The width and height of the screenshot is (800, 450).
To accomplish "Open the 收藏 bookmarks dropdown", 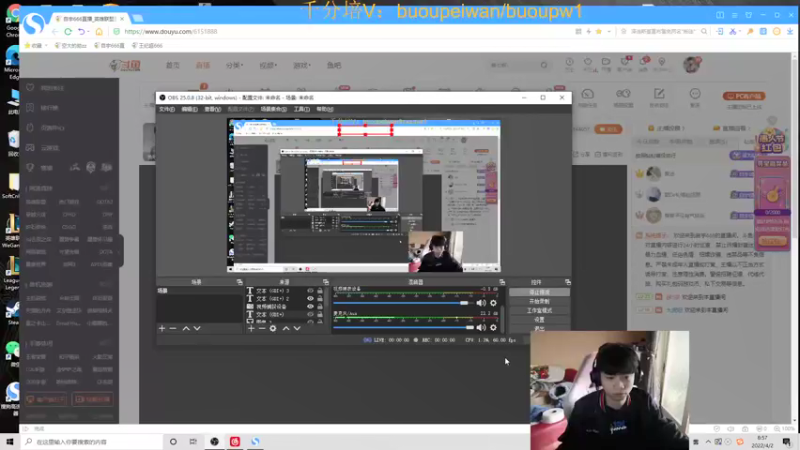I will click(36, 45).
